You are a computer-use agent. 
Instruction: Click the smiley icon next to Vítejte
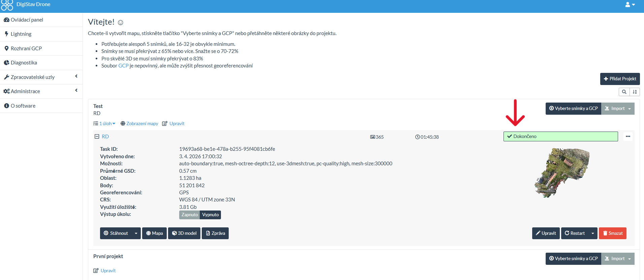click(121, 23)
